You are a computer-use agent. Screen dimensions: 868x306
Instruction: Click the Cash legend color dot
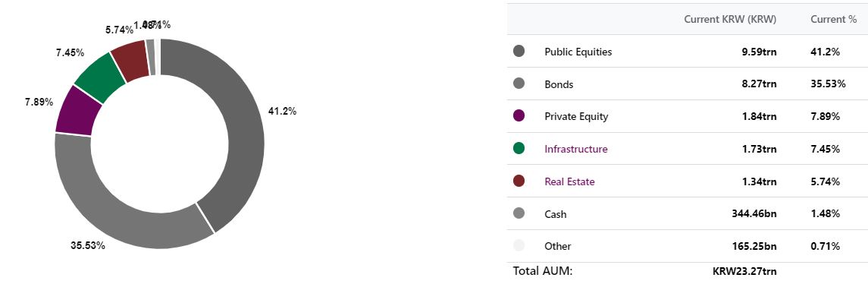519,213
